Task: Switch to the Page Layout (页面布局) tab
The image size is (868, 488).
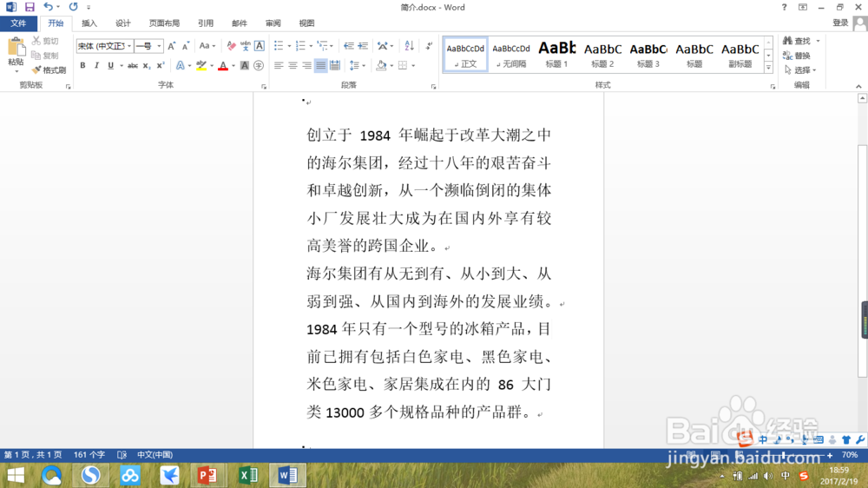Action: [164, 23]
